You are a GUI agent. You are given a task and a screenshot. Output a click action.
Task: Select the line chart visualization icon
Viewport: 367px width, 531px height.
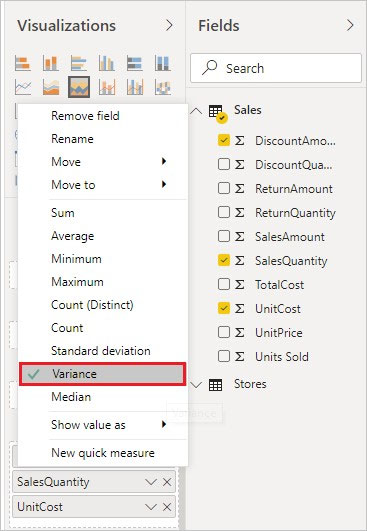[23, 87]
